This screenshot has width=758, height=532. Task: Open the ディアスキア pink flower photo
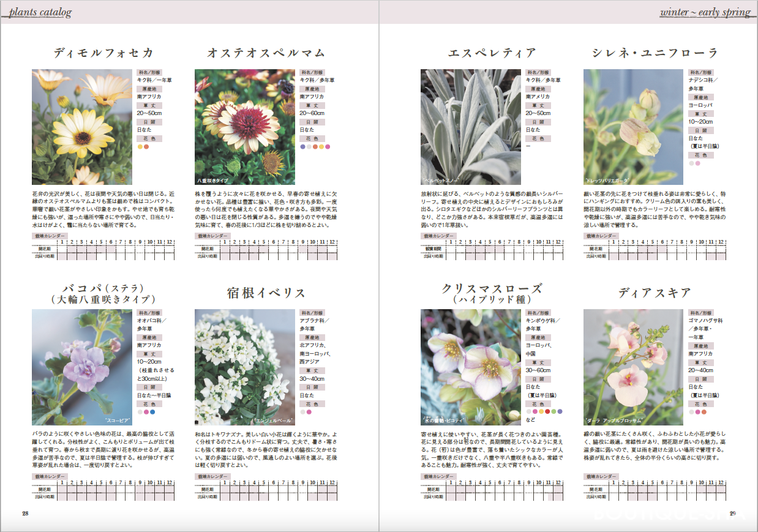pos(634,367)
